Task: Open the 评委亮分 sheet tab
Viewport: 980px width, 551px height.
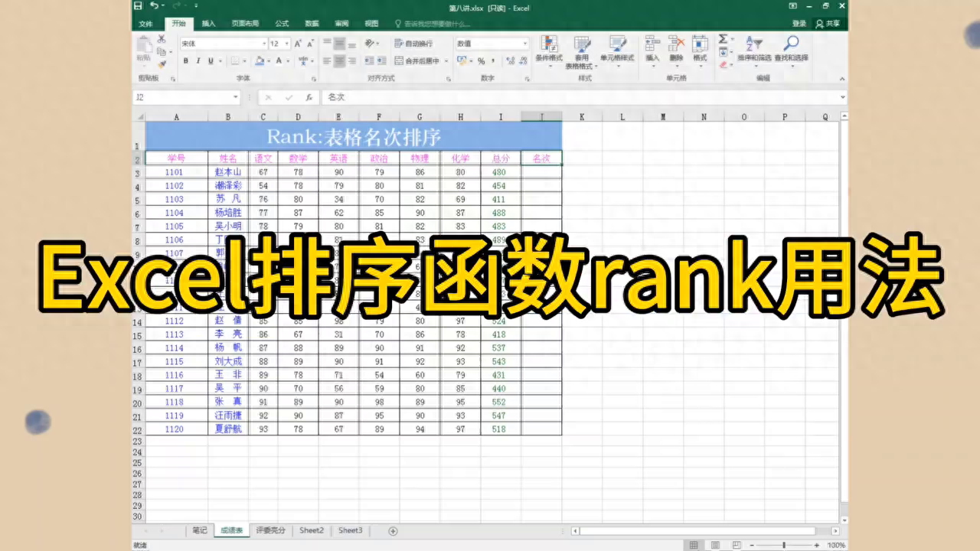Action: coord(270,530)
